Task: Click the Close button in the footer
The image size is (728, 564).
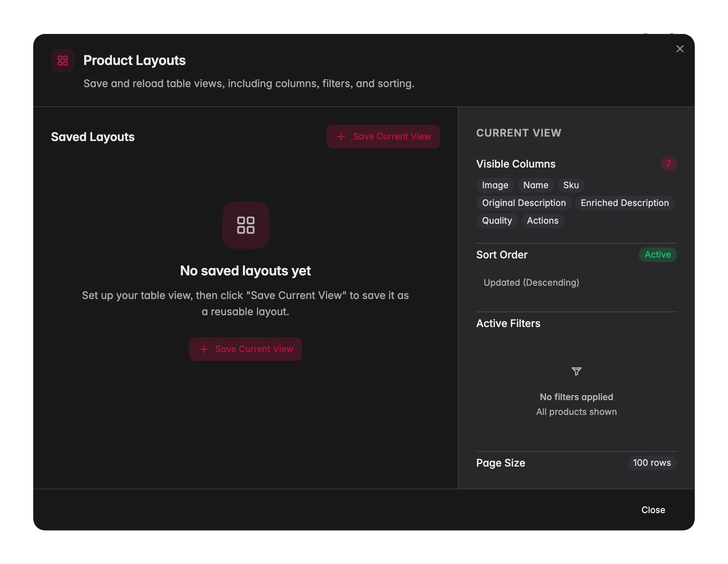Action: coord(653,510)
